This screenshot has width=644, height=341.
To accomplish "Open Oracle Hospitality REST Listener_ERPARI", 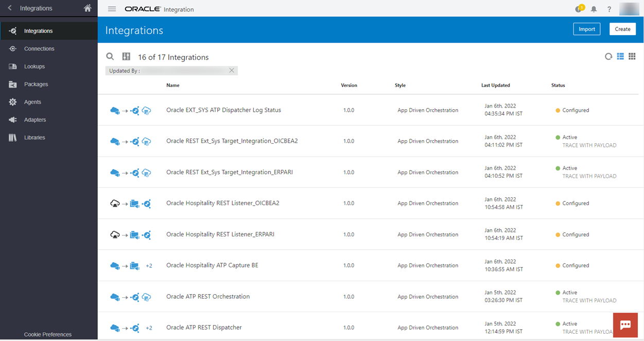I will (x=220, y=234).
